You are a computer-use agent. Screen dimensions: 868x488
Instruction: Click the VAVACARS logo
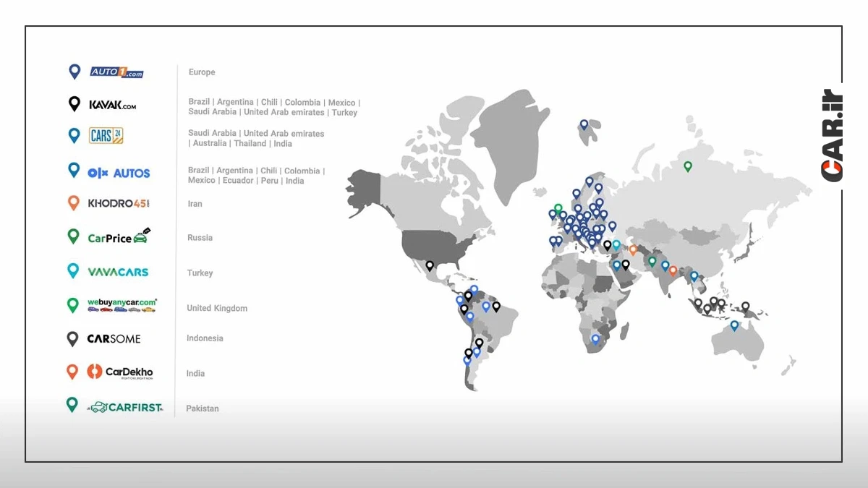tap(118, 272)
